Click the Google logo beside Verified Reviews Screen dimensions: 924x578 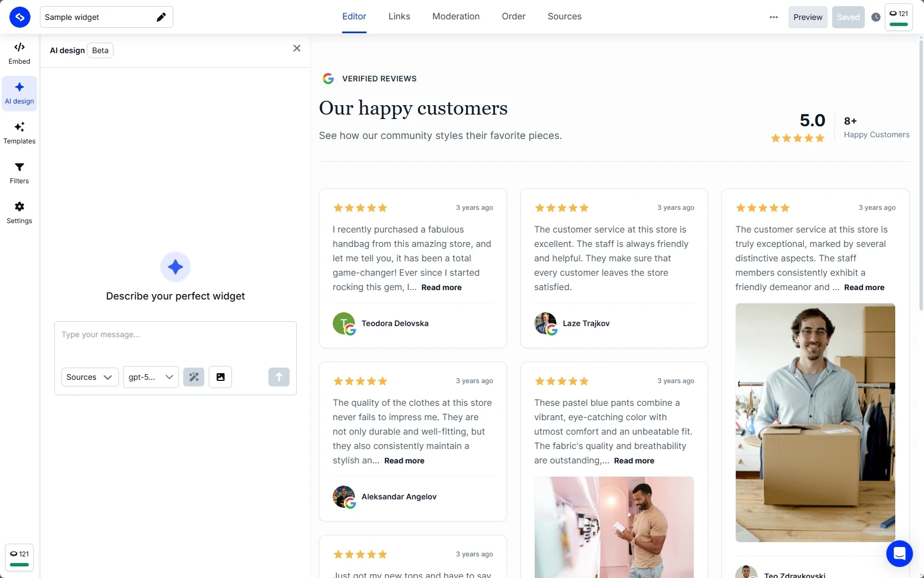[x=328, y=79]
